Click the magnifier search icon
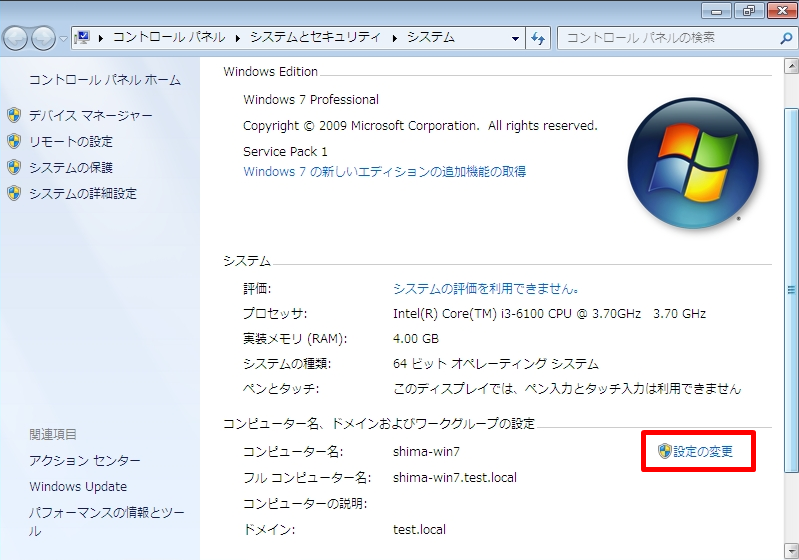The width and height of the screenshot is (799, 560). (786, 38)
